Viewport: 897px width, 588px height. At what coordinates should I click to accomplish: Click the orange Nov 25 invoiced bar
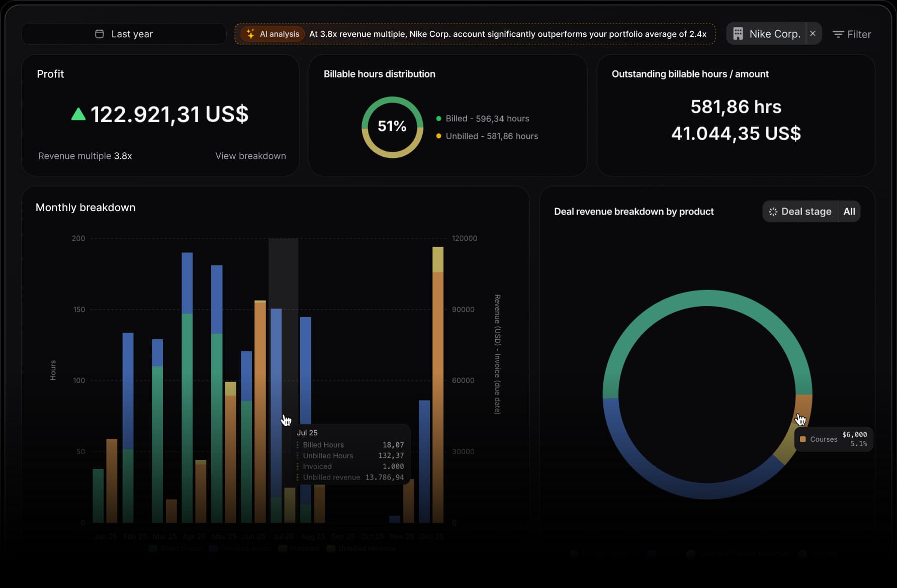pyautogui.click(x=408, y=501)
